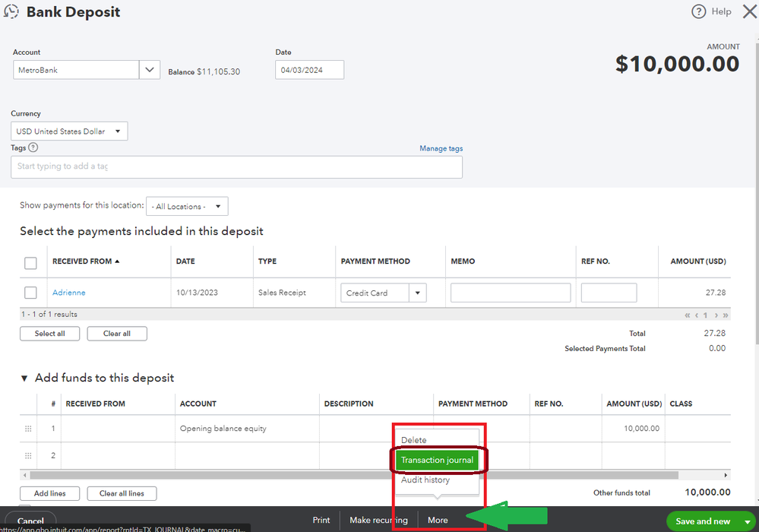Click the Memo field in Adrienne row
The image size is (759, 532).
click(511, 293)
